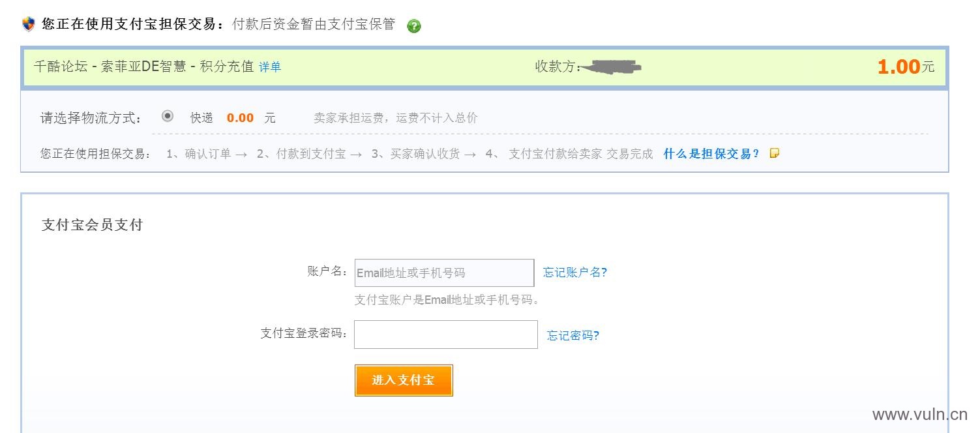Image resolution: width=980 pixels, height=433 pixels.
Task: Click the 忘记密码? link
Action: click(573, 336)
